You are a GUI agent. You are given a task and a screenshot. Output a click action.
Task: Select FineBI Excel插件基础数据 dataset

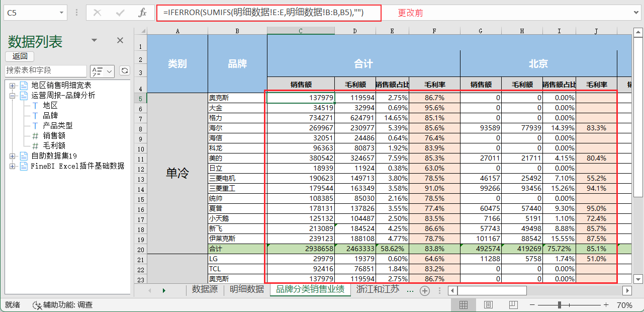click(77, 166)
